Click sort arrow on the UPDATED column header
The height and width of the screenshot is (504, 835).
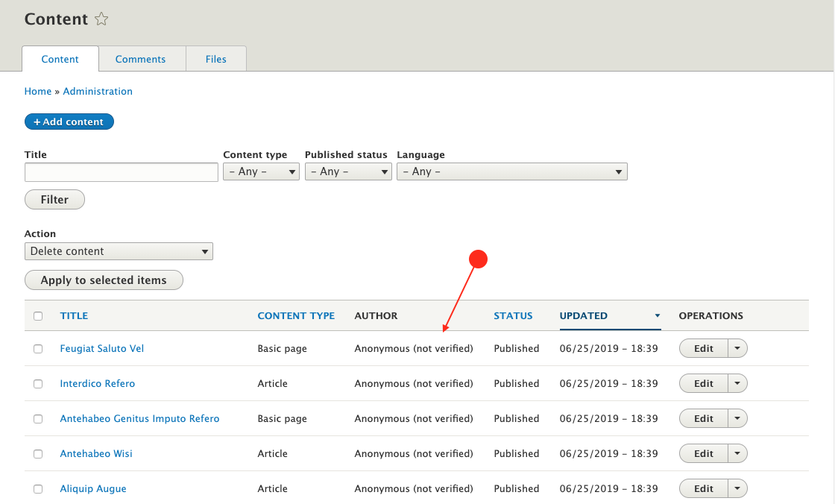[656, 315]
